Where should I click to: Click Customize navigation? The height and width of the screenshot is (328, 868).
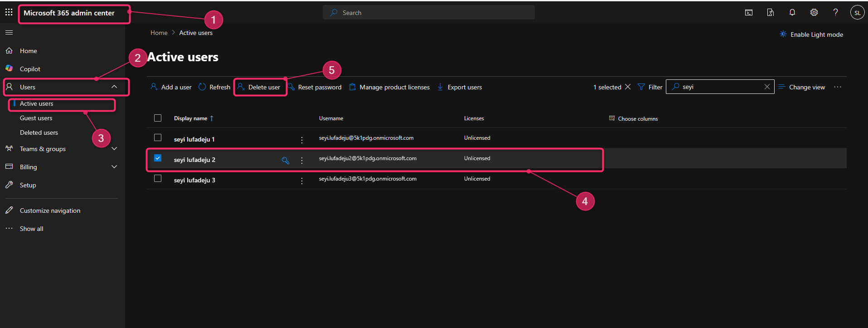(50, 211)
